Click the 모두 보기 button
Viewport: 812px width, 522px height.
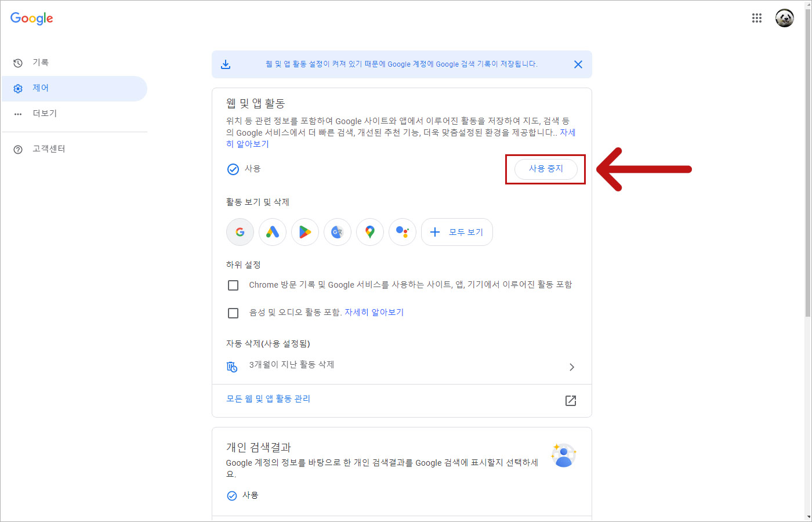(457, 232)
